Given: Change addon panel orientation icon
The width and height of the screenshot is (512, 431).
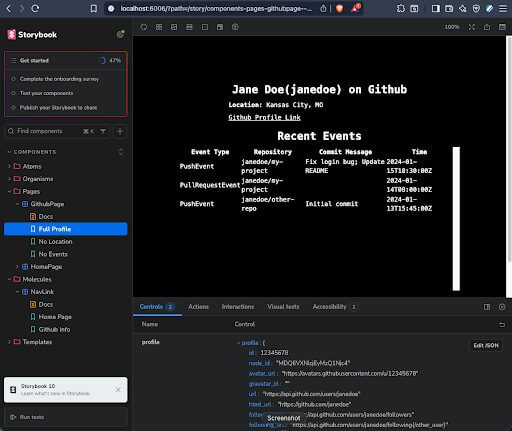Looking at the screenshot, I should [x=487, y=307].
